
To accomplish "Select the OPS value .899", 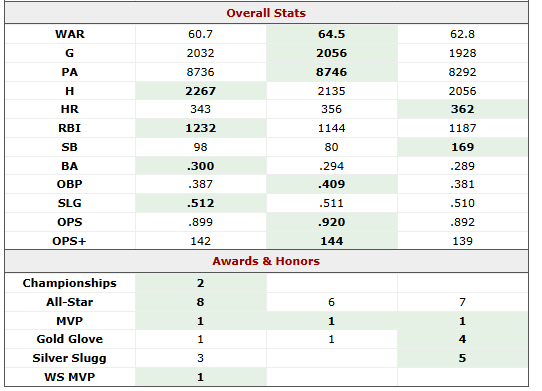I will pyautogui.click(x=200, y=222).
